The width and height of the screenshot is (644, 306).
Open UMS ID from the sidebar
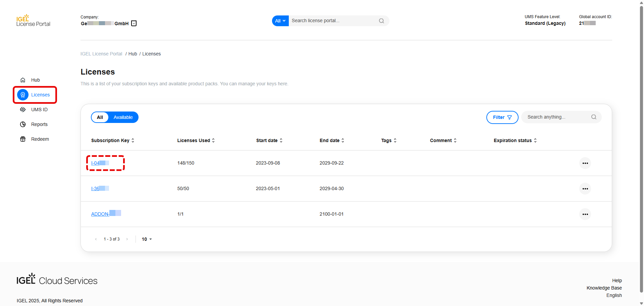coord(39,110)
